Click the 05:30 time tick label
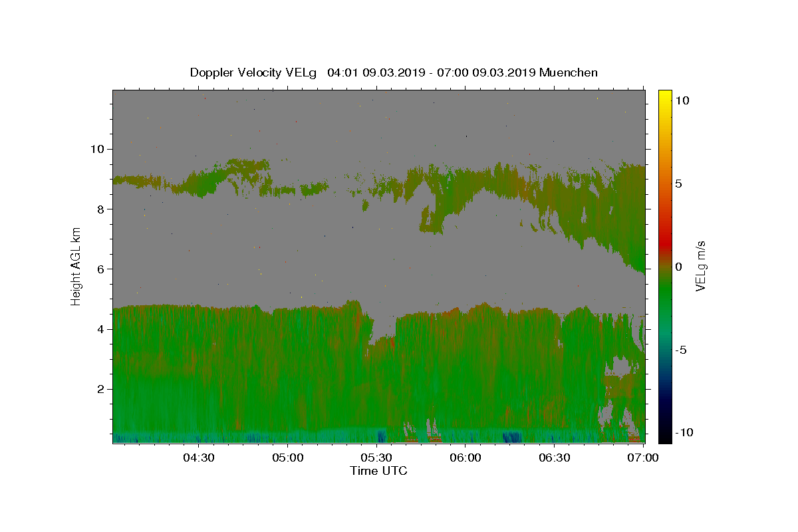The height and width of the screenshot is (532, 798). (x=376, y=458)
